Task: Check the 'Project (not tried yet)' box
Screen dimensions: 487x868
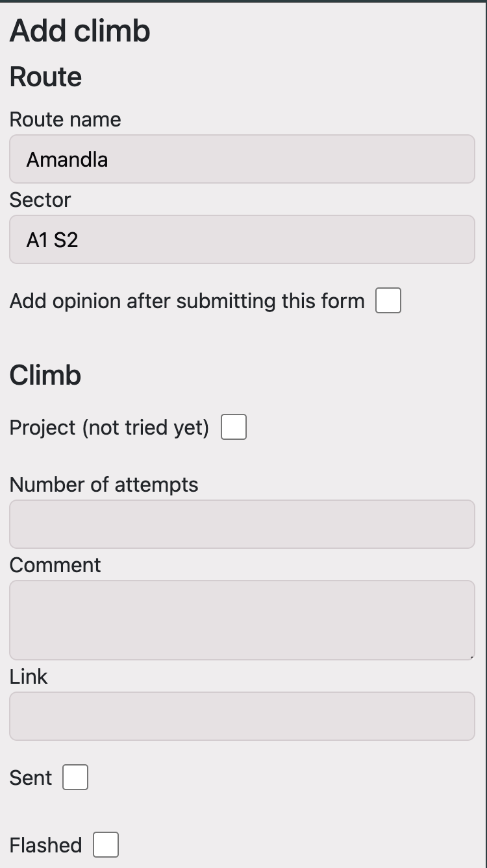Action: click(x=232, y=427)
